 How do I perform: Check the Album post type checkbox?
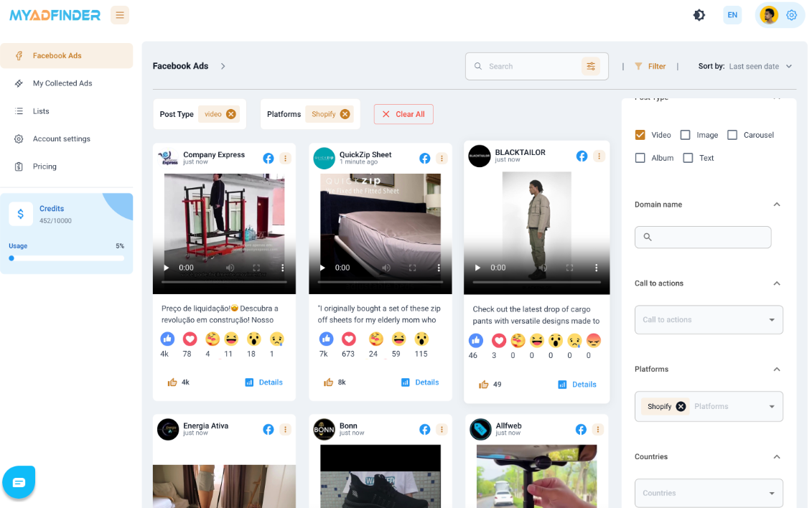(x=640, y=158)
